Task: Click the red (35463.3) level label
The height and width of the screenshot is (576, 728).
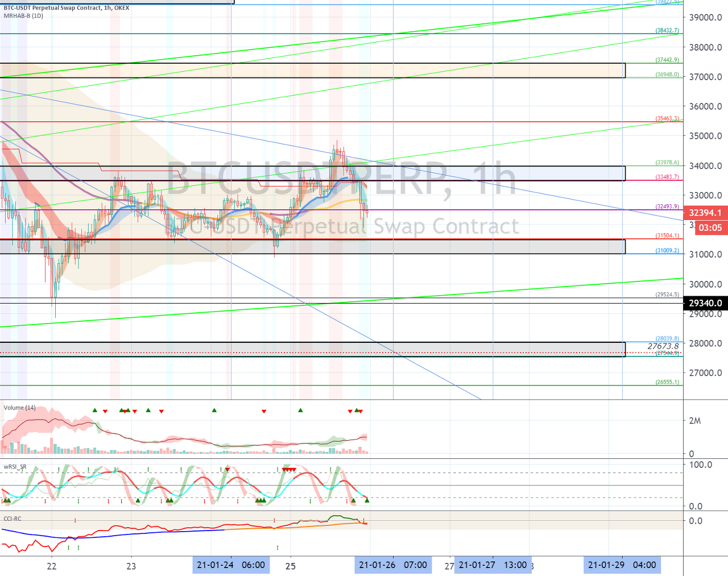Action: (667, 119)
